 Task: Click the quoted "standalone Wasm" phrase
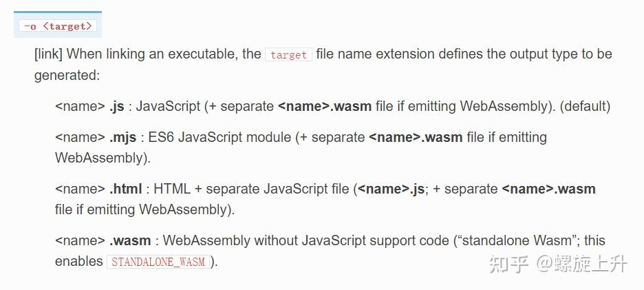click(517, 240)
